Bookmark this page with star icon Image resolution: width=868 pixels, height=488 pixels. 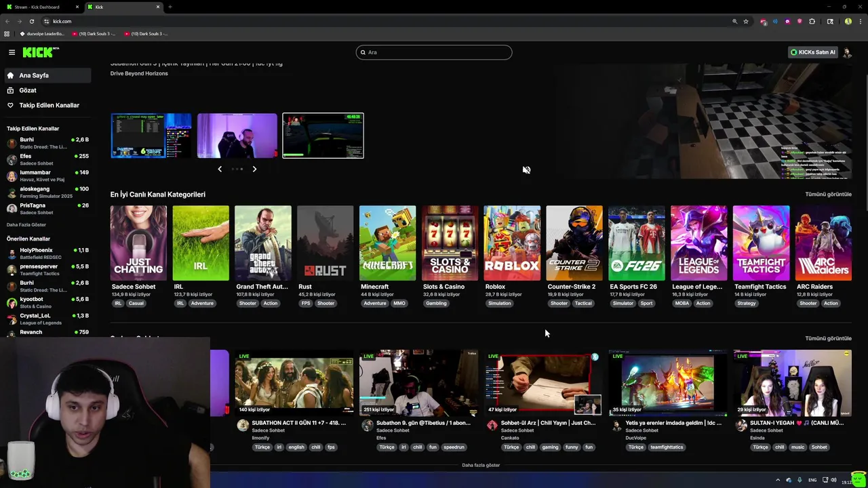tap(746, 21)
